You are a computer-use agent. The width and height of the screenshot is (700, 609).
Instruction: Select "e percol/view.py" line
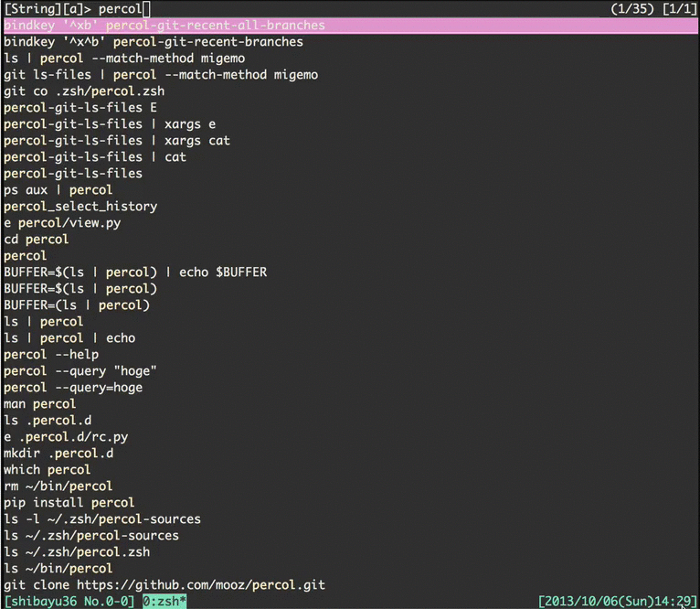tap(62, 223)
